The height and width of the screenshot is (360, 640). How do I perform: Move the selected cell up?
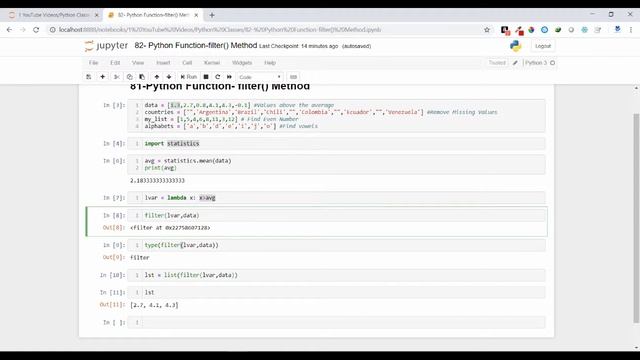(157, 77)
